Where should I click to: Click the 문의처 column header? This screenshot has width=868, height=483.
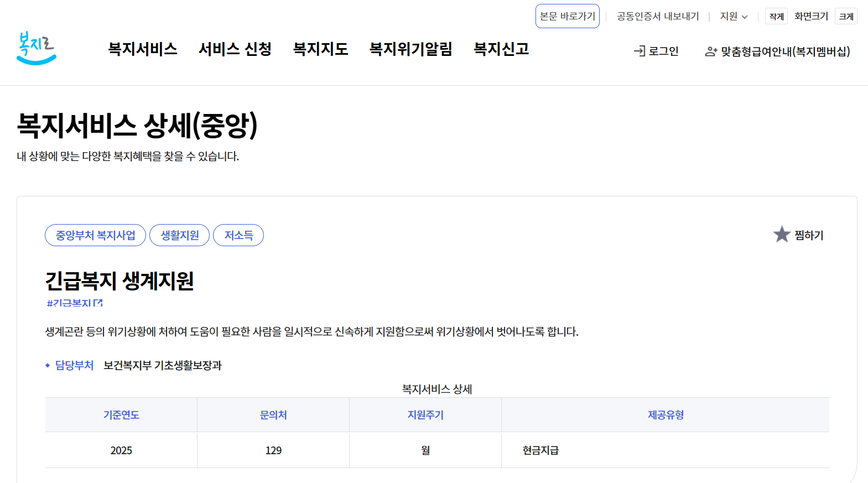[x=273, y=415]
